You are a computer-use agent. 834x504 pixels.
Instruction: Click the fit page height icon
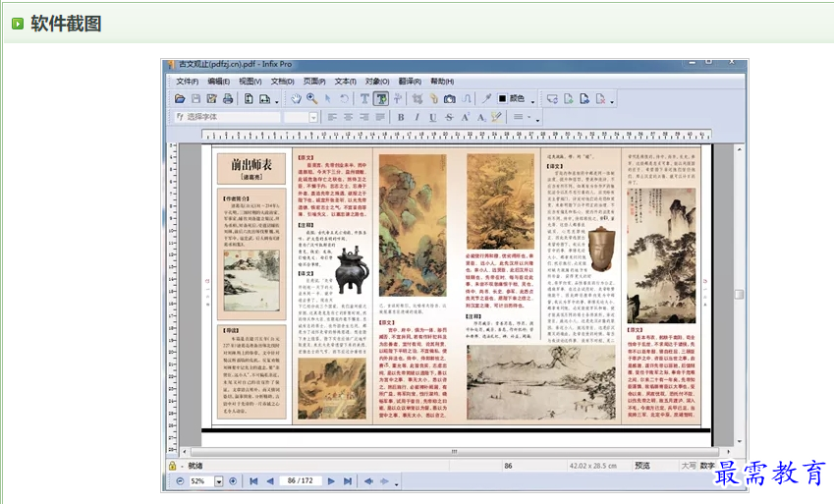tap(249, 99)
